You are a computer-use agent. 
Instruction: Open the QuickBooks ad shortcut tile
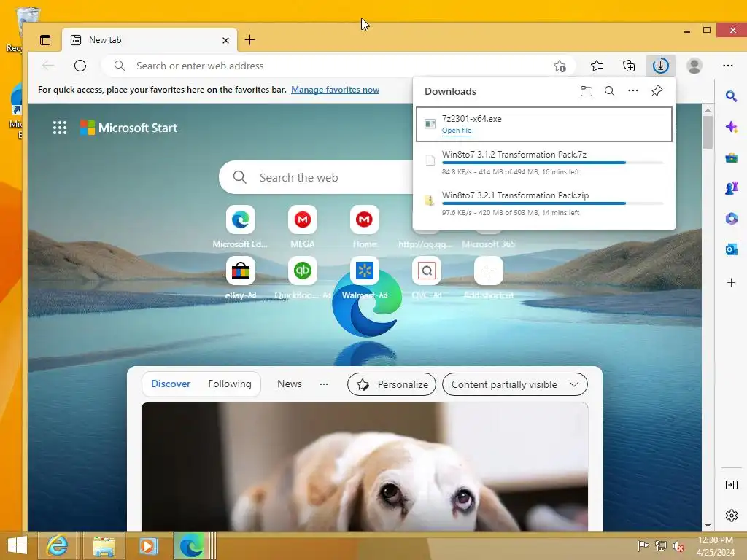coord(302,271)
